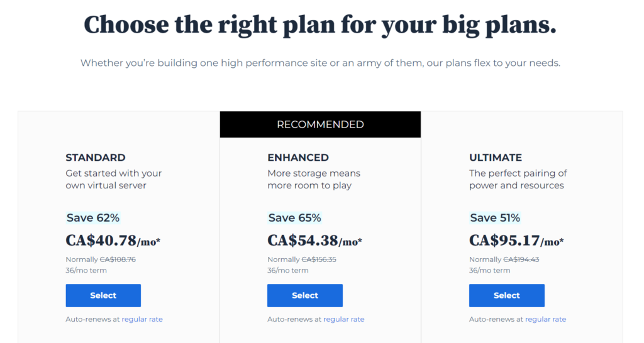Click the crossed-out CA$108.76 normal price
The width and height of the screenshot is (644, 343).
click(118, 259)
